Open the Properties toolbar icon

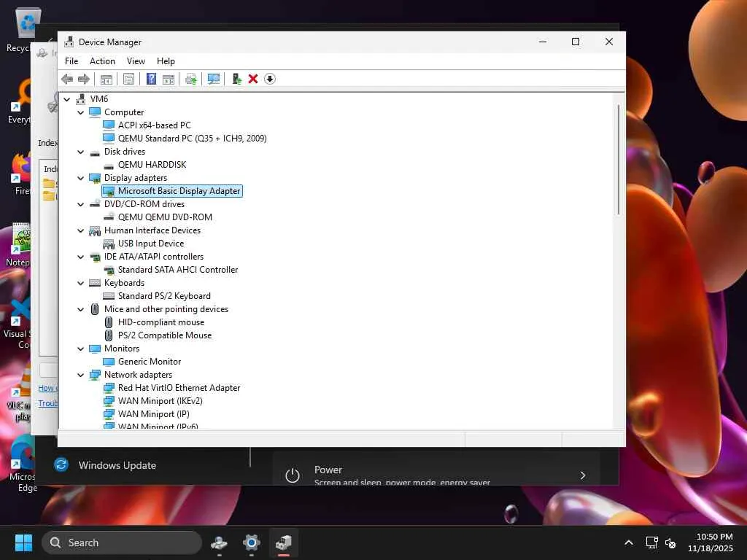[x=128, y=79]
